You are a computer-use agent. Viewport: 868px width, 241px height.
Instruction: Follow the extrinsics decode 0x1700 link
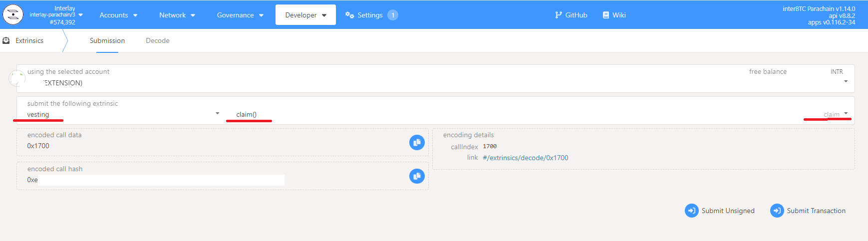click(x=525, y=158)
